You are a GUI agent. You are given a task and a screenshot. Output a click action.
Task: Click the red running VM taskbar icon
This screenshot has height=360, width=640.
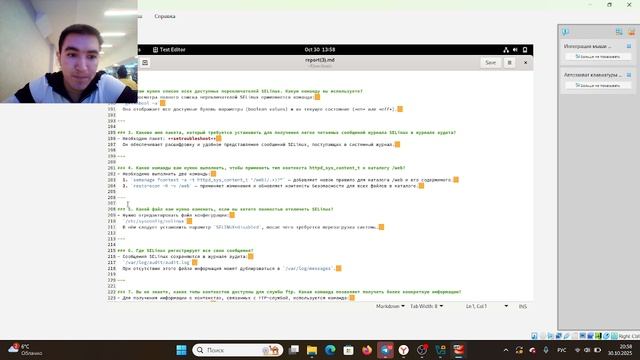point(459,350)
